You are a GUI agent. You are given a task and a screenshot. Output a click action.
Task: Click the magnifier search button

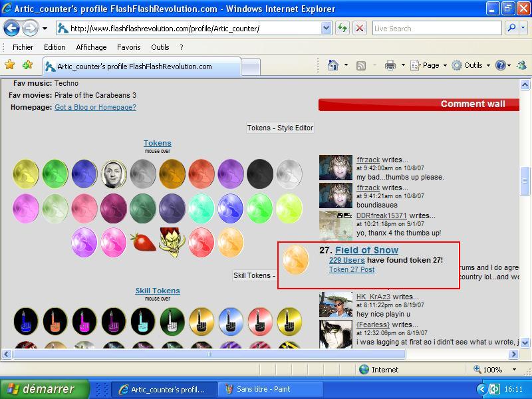[x=511, y=28]
